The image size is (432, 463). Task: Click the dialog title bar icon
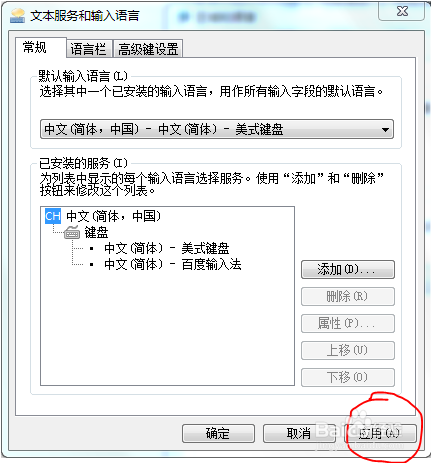point(17,16)
